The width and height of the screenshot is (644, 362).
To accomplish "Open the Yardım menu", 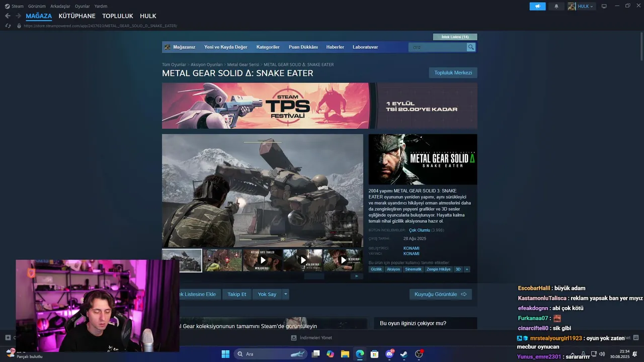I will pyautogui.click(x=101, y=6).
